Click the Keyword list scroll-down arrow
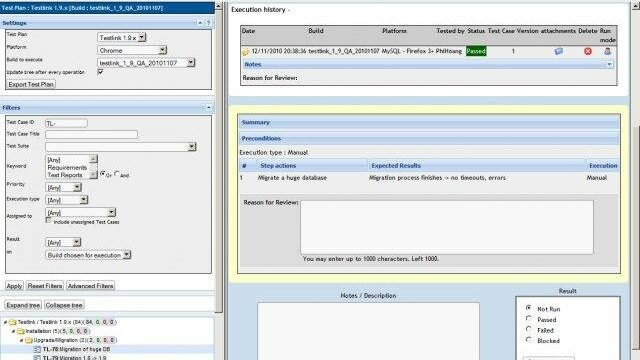 pyautogui.click(x=93, y=175)
